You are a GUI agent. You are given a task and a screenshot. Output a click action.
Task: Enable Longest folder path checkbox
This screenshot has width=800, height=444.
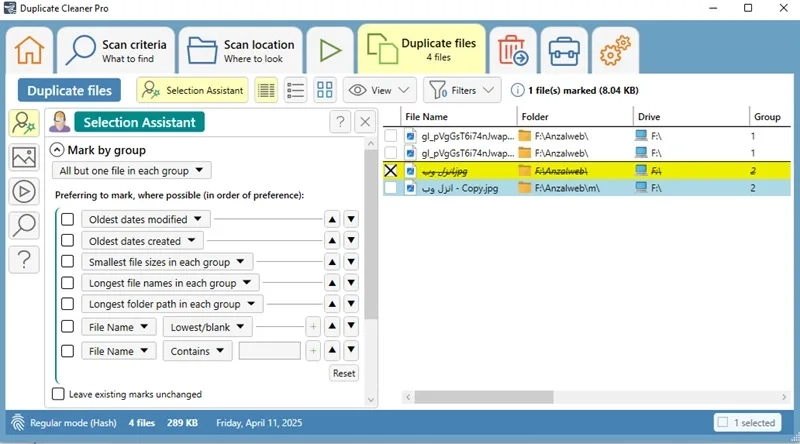[x=67, y=304]
